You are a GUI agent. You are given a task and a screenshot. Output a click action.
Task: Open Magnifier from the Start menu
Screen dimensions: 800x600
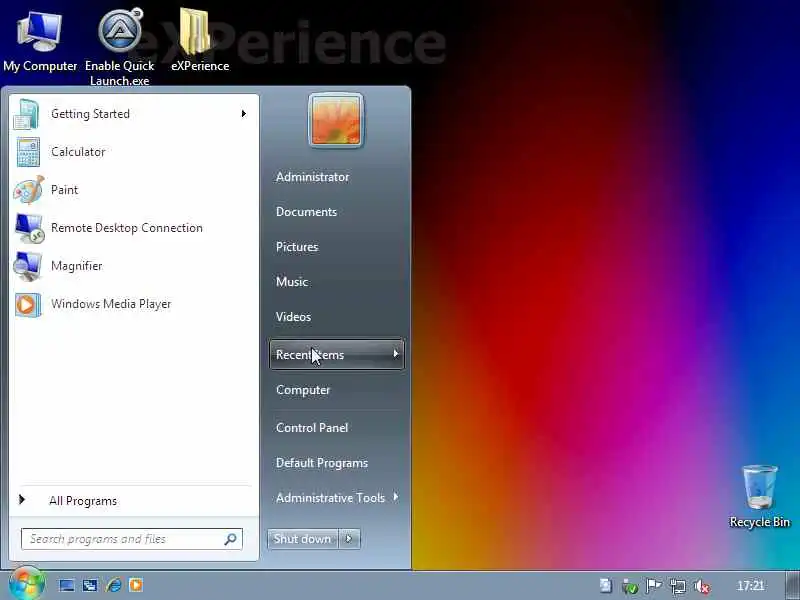[134, 266]
